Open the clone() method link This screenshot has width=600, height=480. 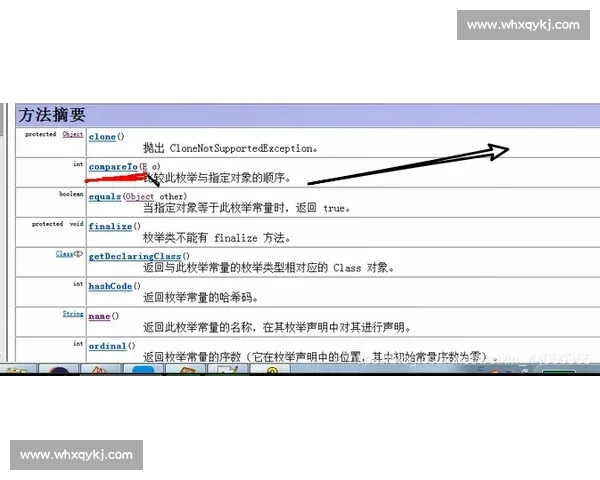[x=102, y=137]
